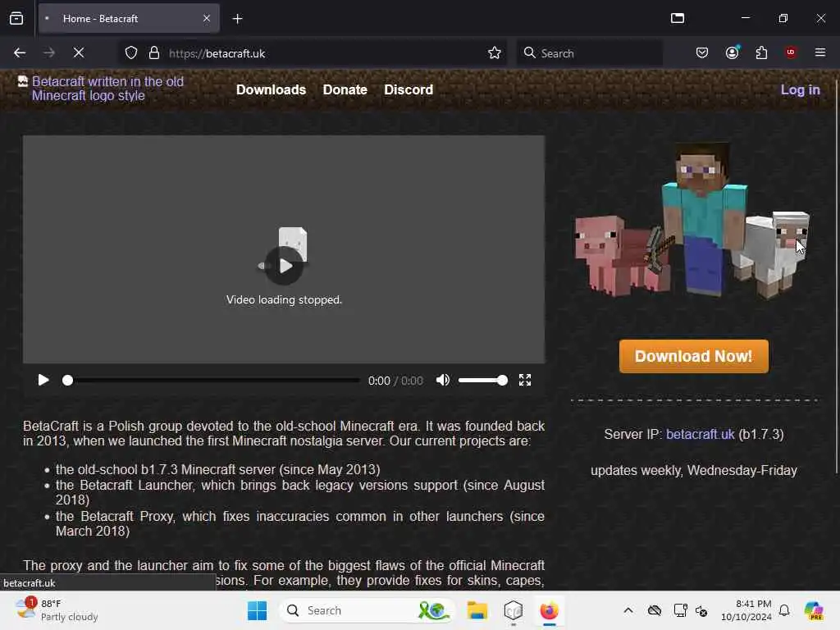Open the betacraft.uk server IP link
The height and width of the screenshot is (630, 840).
701,434
